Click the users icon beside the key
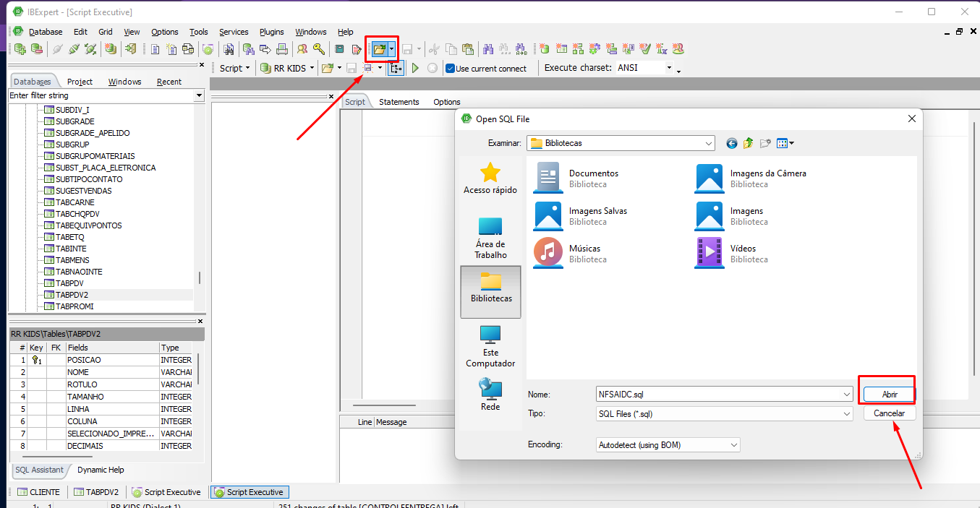Viewport: 980px width, 508px height. [302, 49]
